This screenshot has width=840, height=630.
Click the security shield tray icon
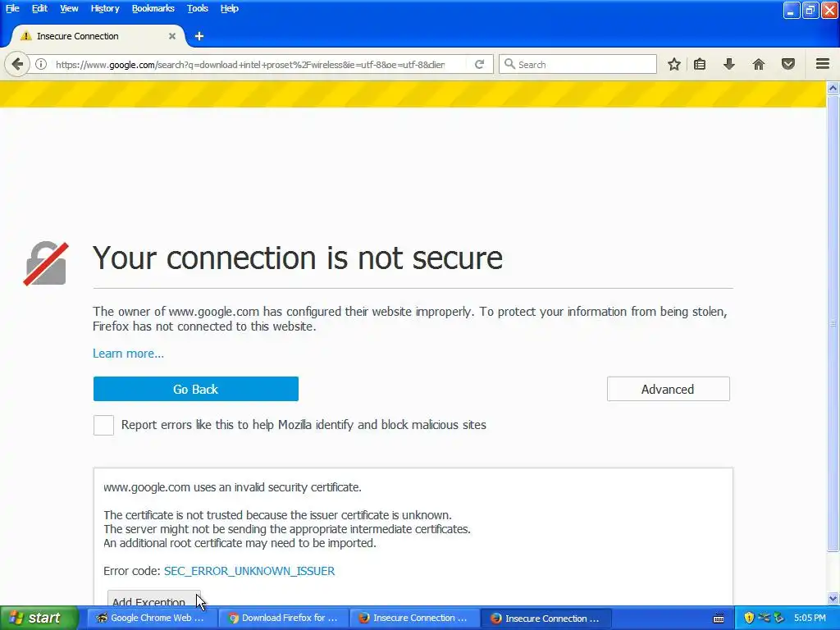coord(749,618)
